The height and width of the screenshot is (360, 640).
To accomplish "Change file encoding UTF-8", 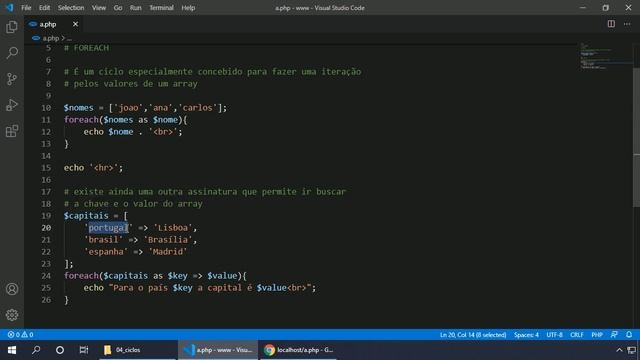I will [554, 335].
